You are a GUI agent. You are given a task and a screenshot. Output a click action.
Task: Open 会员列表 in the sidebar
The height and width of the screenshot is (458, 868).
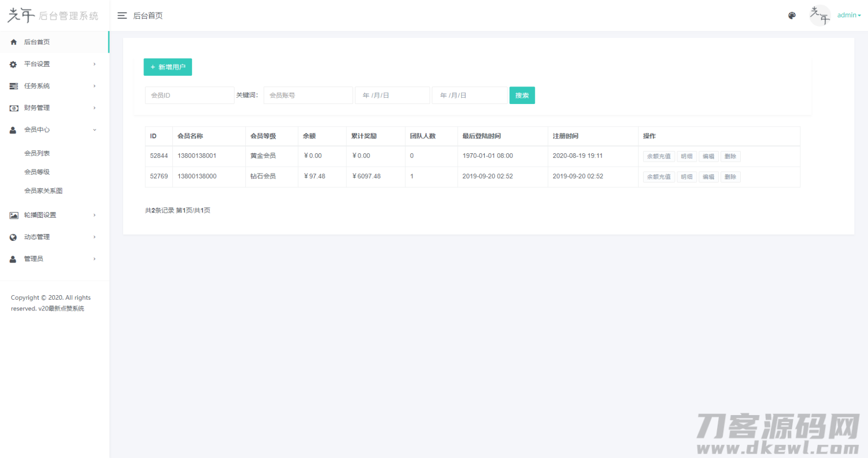(x=37, y=153)
